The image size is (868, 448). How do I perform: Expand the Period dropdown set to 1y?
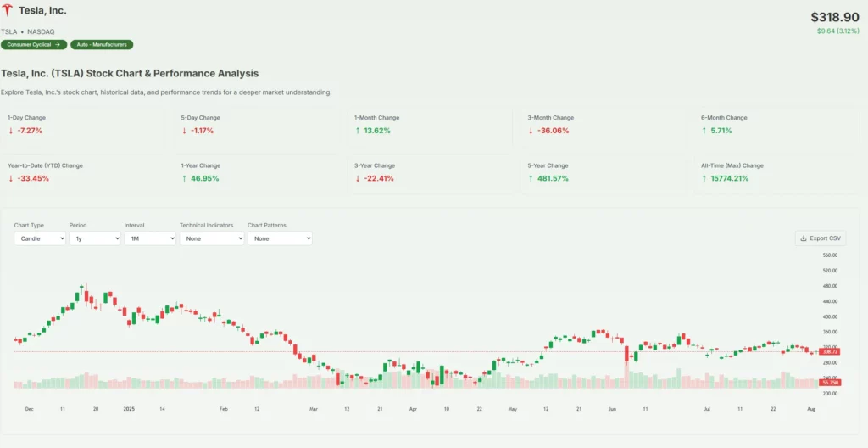[94, 238]
